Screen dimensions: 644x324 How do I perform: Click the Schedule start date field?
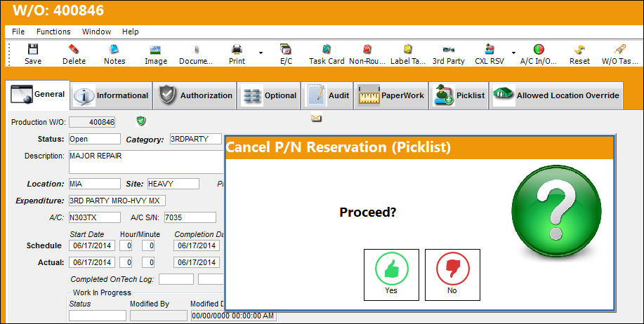[x=92, y=245]
